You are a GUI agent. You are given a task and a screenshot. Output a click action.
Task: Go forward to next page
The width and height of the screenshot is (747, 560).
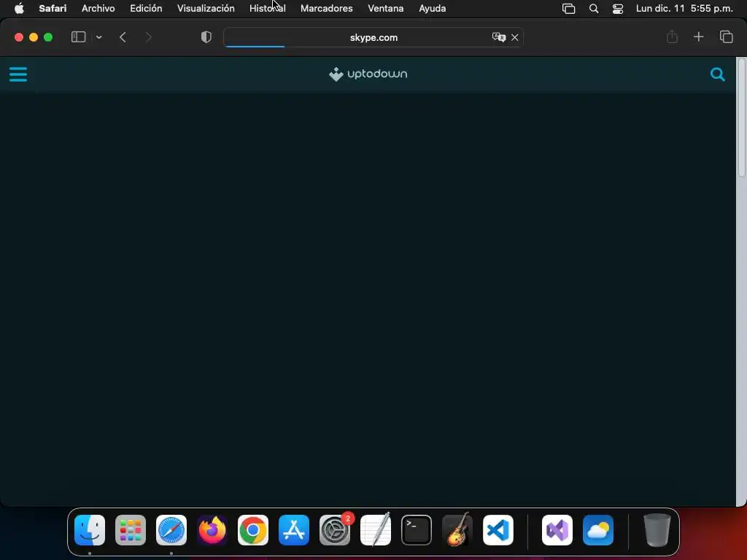(148, 37)
